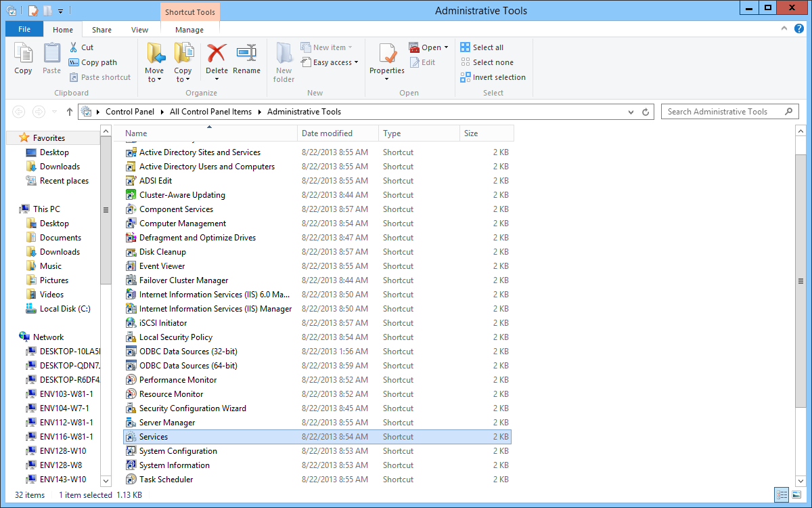Select the Event Viewer icon
This screenshot has width=812, height=508.
tap(131, 266)
